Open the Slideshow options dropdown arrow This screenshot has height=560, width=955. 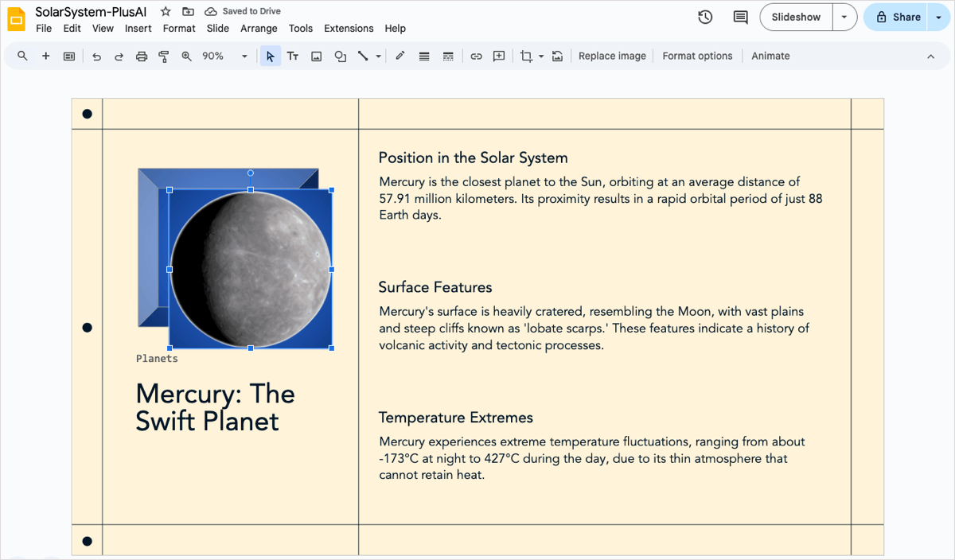click(x=844, y=17)
